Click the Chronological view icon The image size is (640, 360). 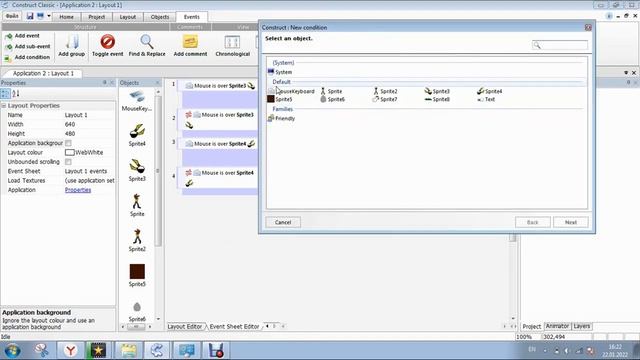232,42
